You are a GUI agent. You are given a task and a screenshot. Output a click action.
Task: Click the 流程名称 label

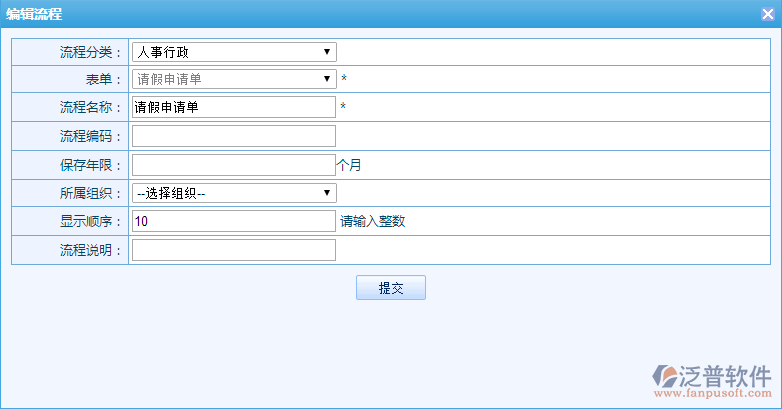pos(90,107)
